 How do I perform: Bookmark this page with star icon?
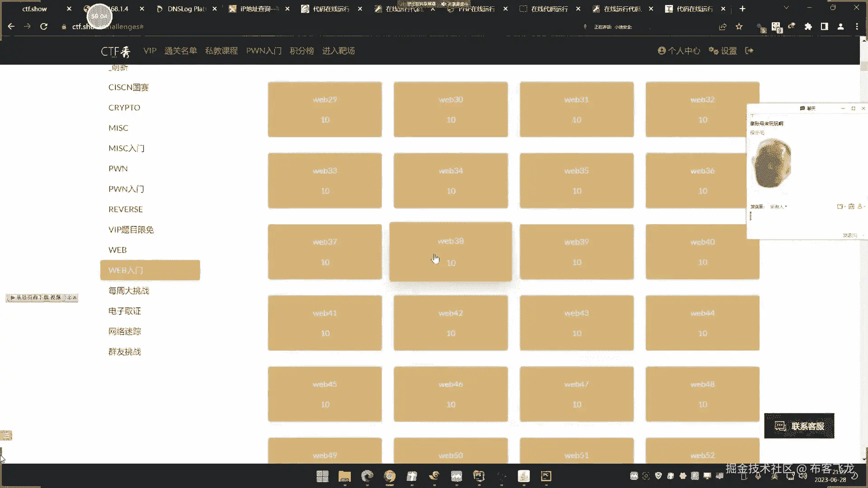tap(739, 27)
